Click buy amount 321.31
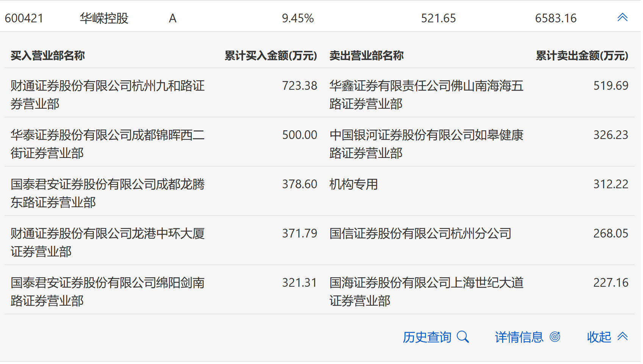Image resolution: width=643 pixels, height=364 pixels. coord(299,283)
